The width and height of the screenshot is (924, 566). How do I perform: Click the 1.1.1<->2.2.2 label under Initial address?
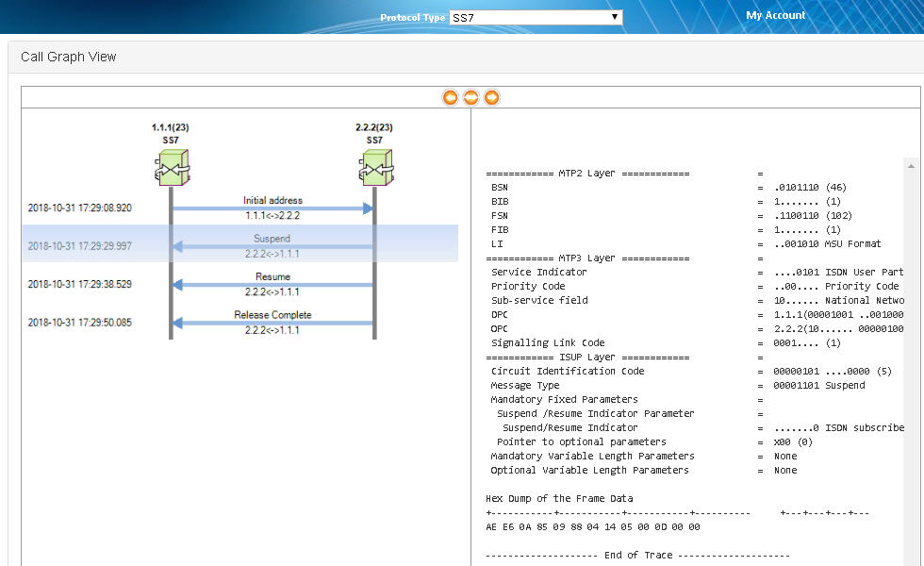click(272, 216)
